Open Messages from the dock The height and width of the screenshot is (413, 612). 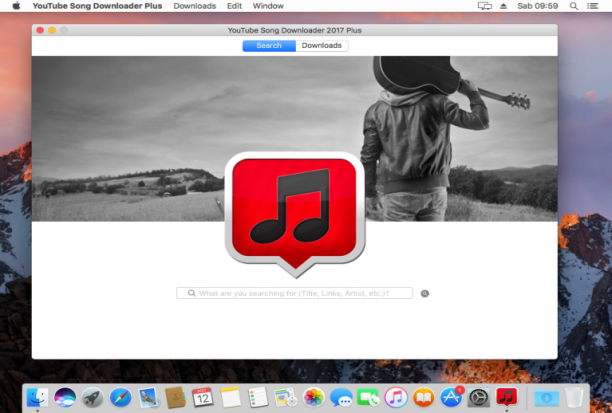341,397
